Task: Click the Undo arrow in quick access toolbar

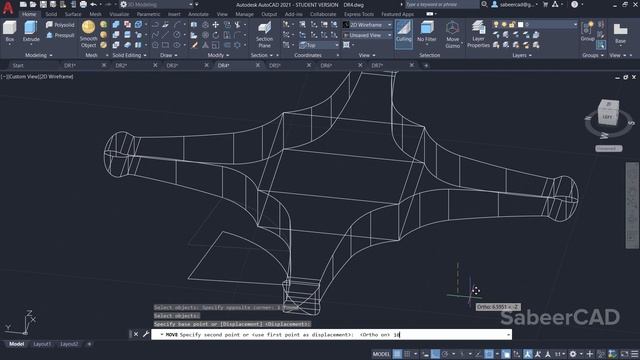Action: pyautogui.click(x=93, y=4)
